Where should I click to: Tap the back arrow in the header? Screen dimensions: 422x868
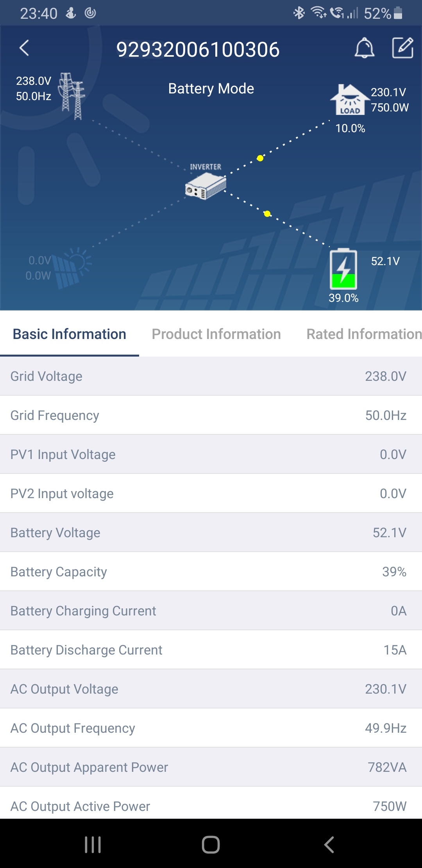pos(24,48)
